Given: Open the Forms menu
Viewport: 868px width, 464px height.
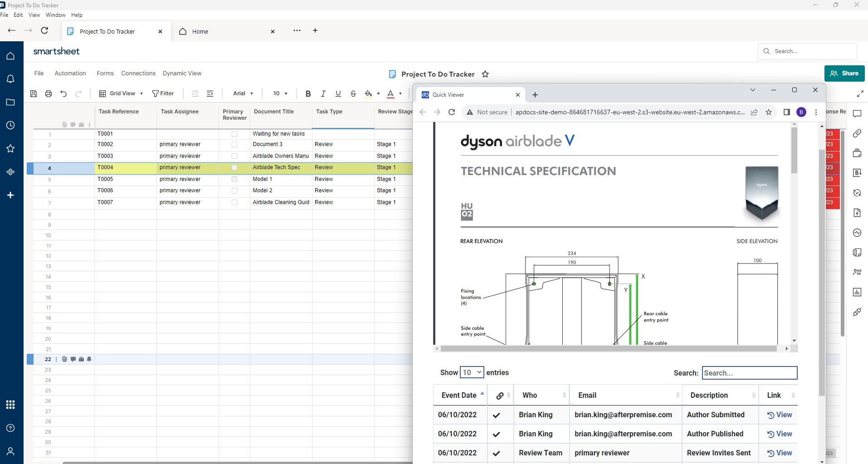Looking at the screenshot, I should 105,73.
